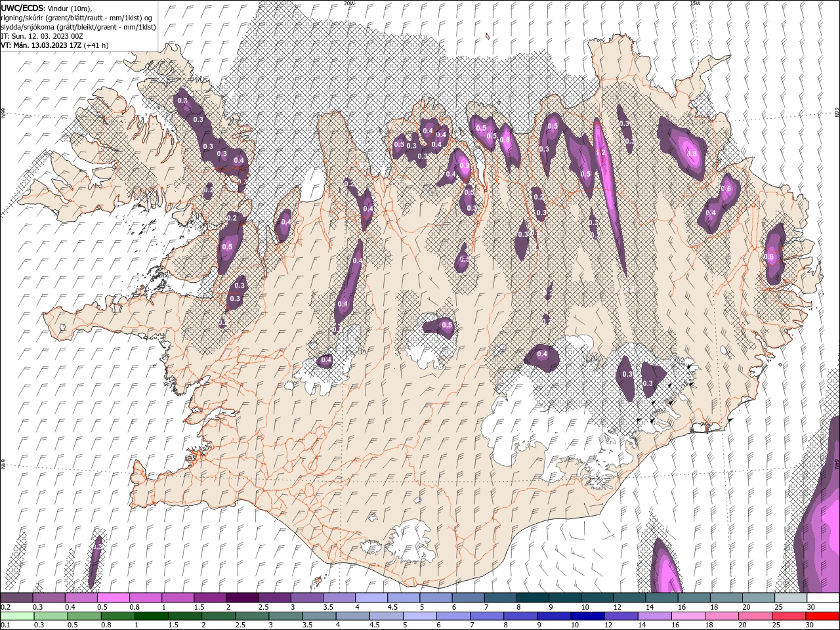
Task: Pick the dark navy 10 rain legend swatch
Action: 586,616
